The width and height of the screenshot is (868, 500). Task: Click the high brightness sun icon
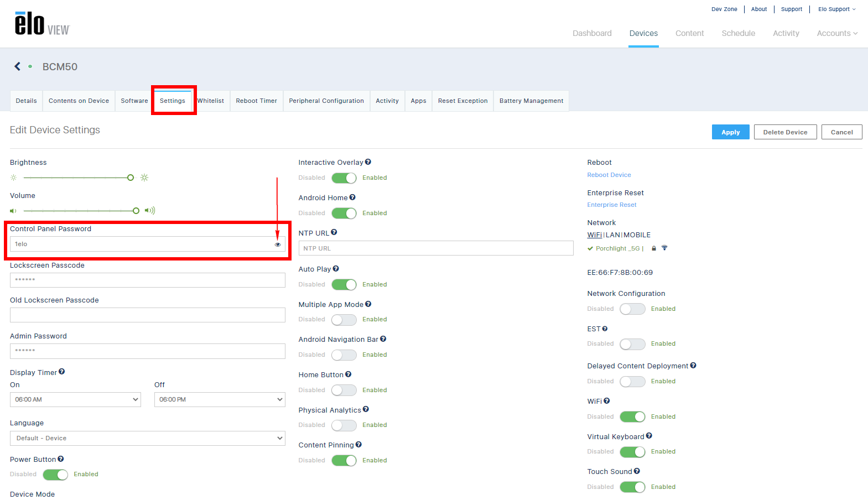(x=144, y=178)
